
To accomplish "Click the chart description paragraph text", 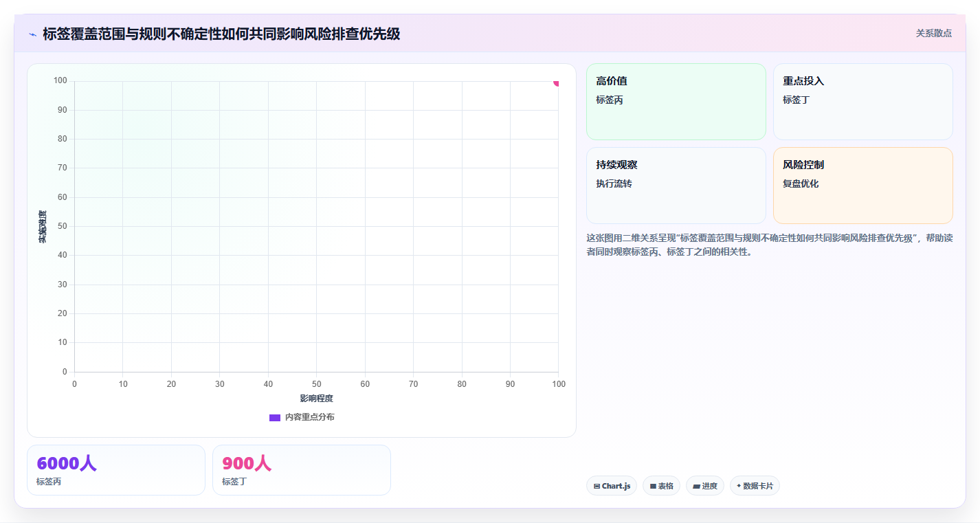I will [769, 245].
